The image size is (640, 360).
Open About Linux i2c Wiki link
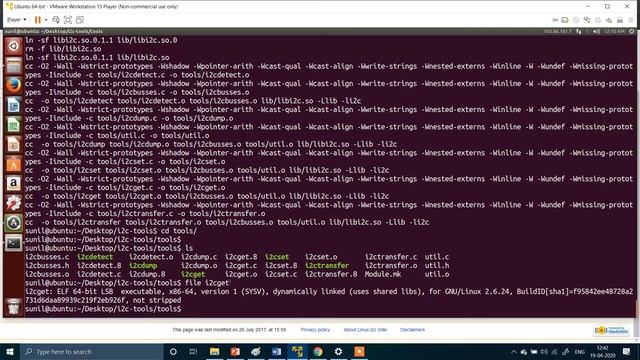pyautogui.click(x=365, y=330)
